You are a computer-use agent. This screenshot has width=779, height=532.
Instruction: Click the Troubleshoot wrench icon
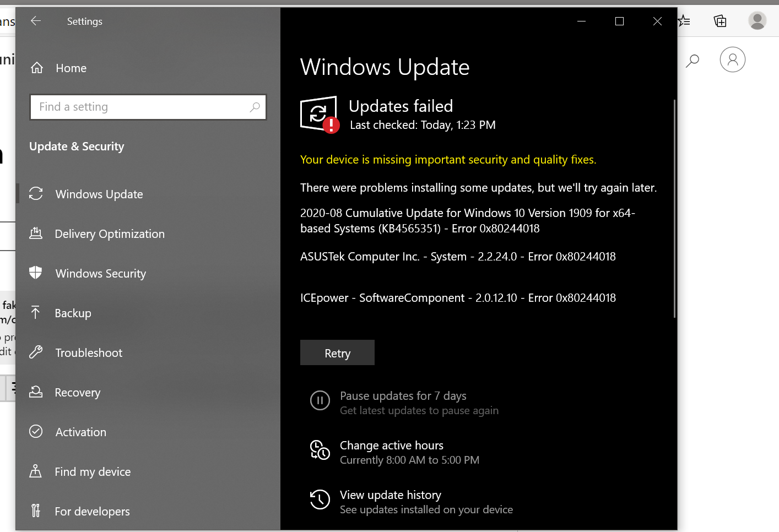coord(36,352)
